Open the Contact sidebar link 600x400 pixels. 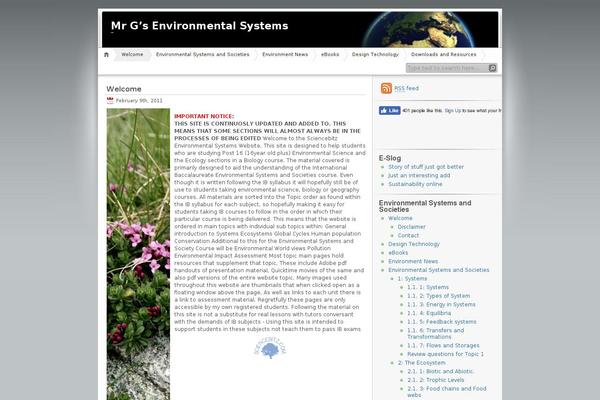click(x=408, y=235)
